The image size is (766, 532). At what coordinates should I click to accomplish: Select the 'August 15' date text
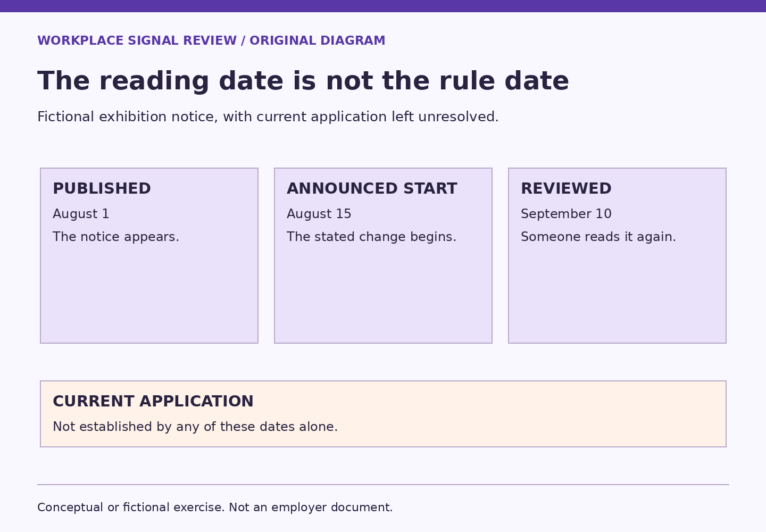tap(319, 214)
